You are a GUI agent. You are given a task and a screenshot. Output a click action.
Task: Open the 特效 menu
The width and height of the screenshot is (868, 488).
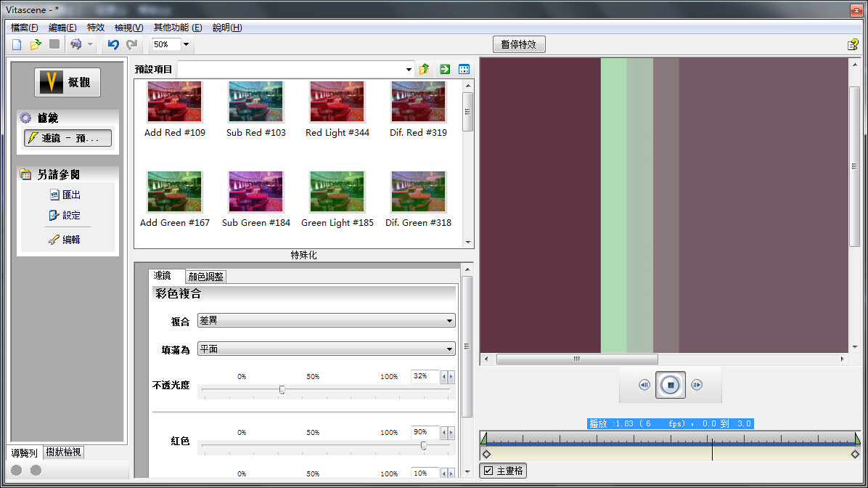coord(96,28)
